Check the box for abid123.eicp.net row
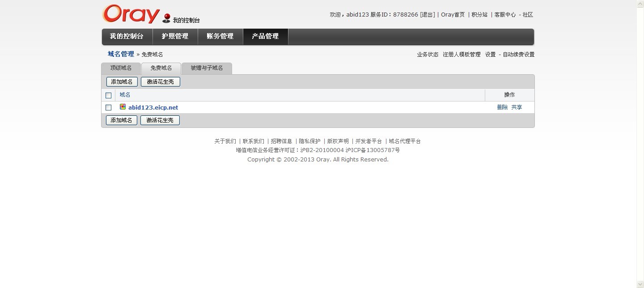This screenshot has width=644, height=288. (108, 107)
